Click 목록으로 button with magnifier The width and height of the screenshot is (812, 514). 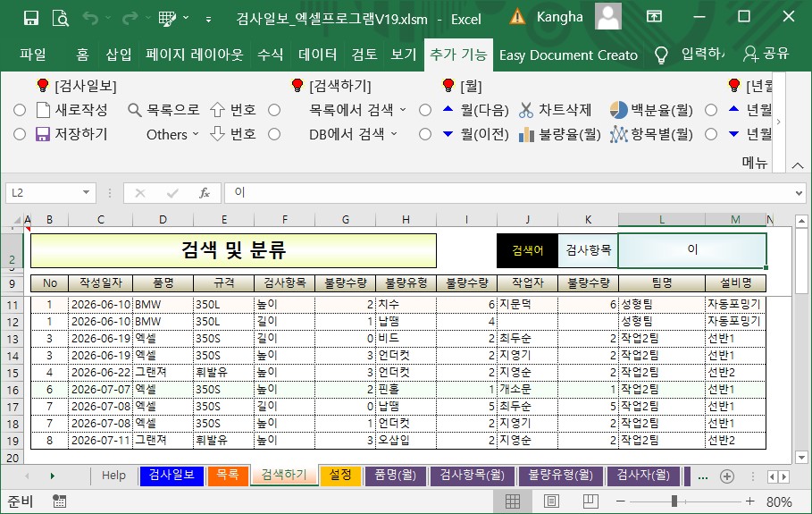(163, 110)
